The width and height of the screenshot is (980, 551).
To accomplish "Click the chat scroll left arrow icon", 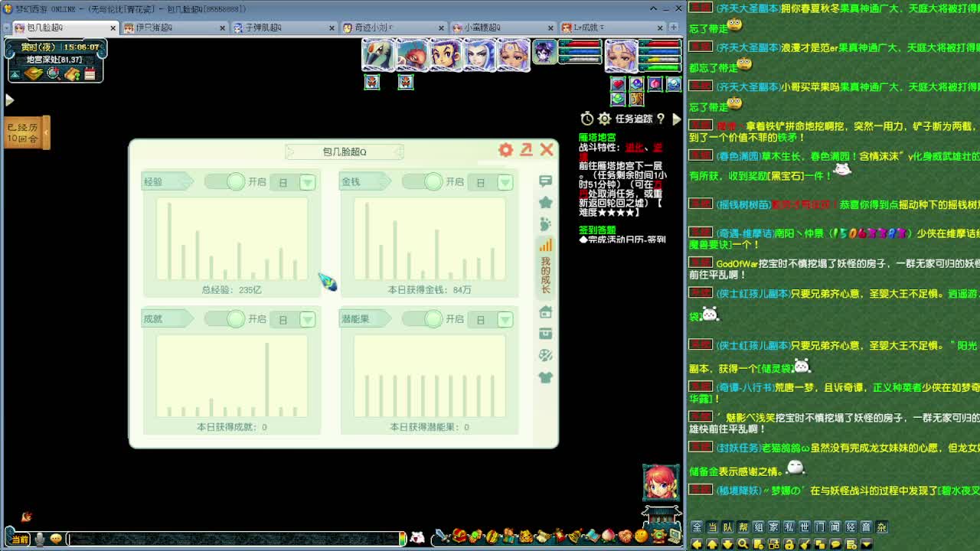I will (x=697, y=543).
